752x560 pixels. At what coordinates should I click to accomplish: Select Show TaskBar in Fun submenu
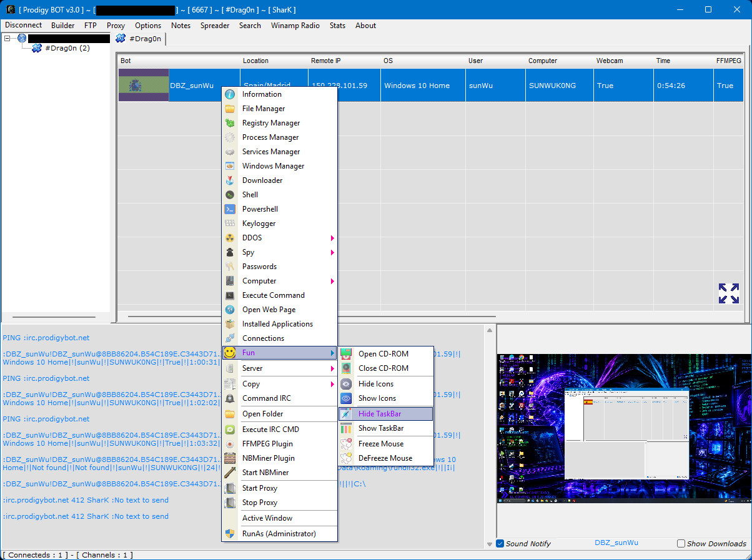(x=385, y=428)
